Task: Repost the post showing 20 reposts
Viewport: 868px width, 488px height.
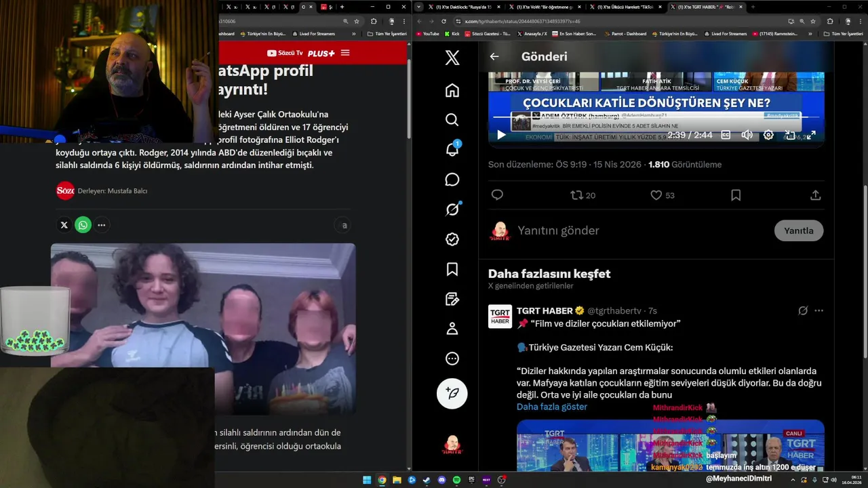Action: tap(583, 195)
